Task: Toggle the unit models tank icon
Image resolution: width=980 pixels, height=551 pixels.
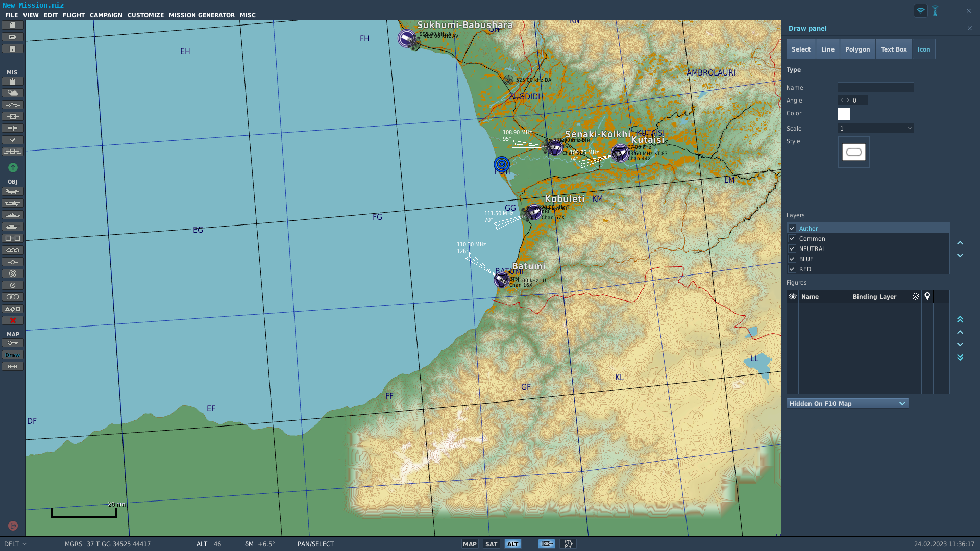Action: pyautogui.click(x=547, y=544)
